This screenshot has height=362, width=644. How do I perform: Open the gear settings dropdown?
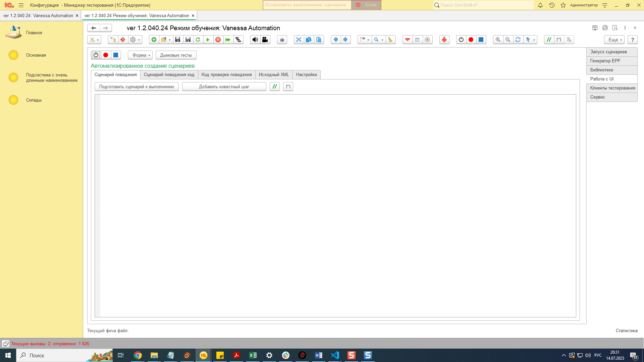click(135, 40)
